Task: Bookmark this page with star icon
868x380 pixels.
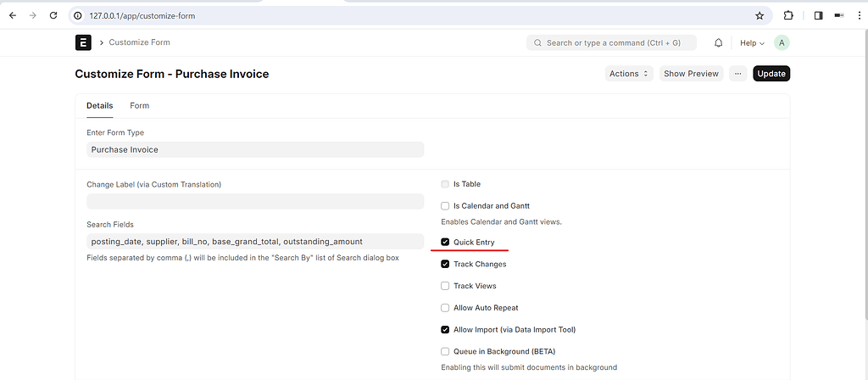Action: tap(759, 15)
